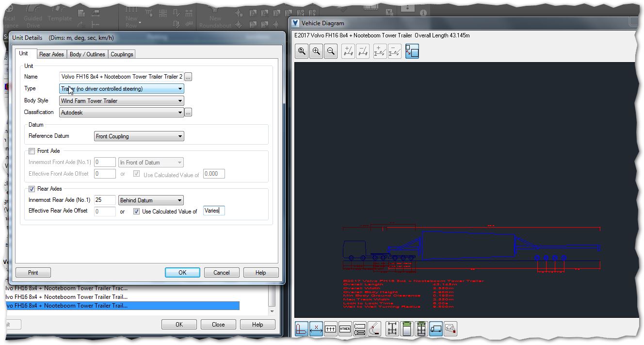
Task: Click OK in Unit Details dialog
Action: click(182, 273)
